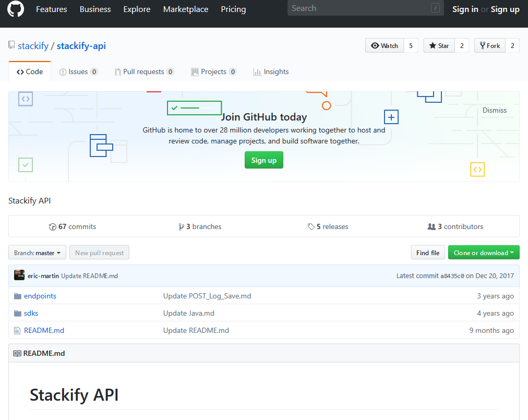Open the Pull requests tab
The image size is (528, 420).
pos(144,72)
